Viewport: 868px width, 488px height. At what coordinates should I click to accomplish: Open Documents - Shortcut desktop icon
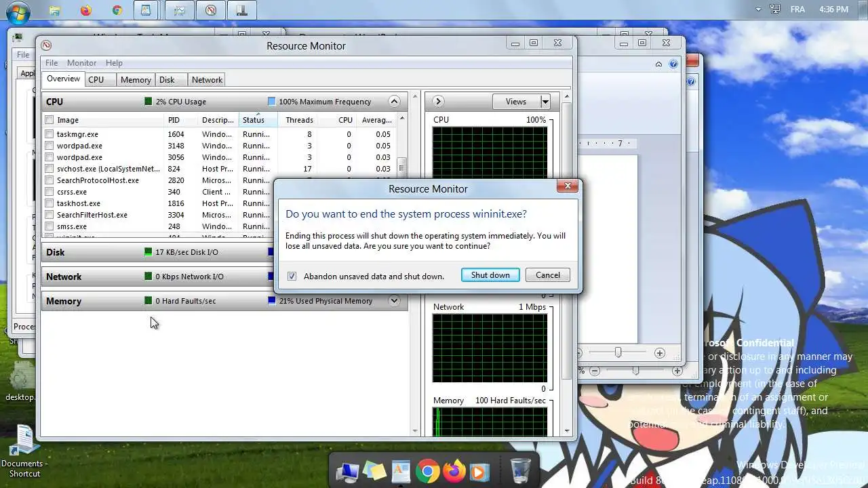(x=24, y=451)
